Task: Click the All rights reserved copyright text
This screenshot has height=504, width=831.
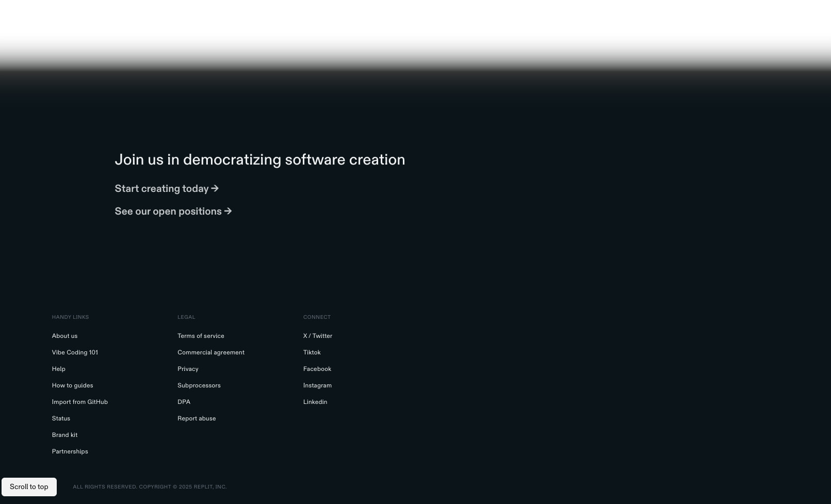Action: tap(150, 487)
